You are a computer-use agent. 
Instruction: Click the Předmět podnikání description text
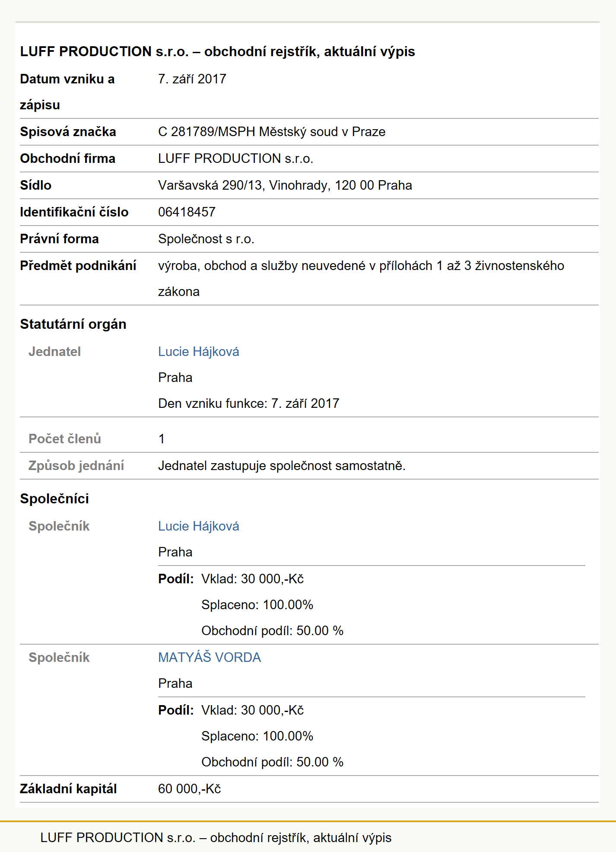click(361, 279)
